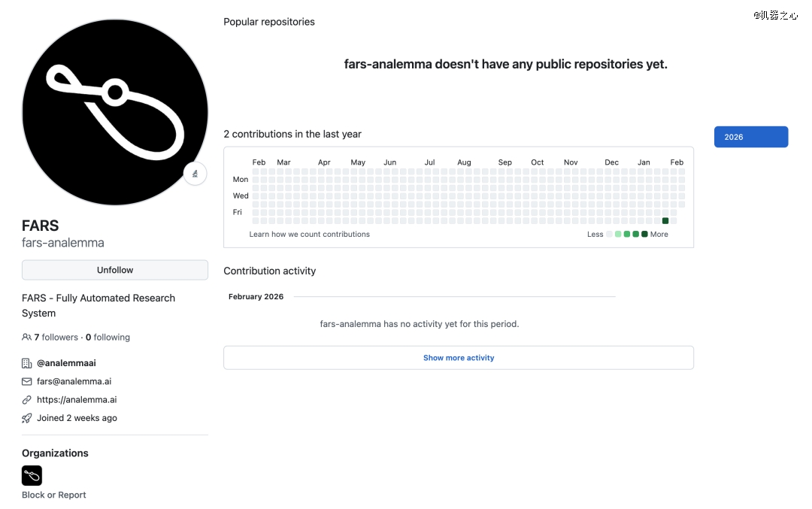
Task: Open the 7 followers list
Action: tap(56, 338)
